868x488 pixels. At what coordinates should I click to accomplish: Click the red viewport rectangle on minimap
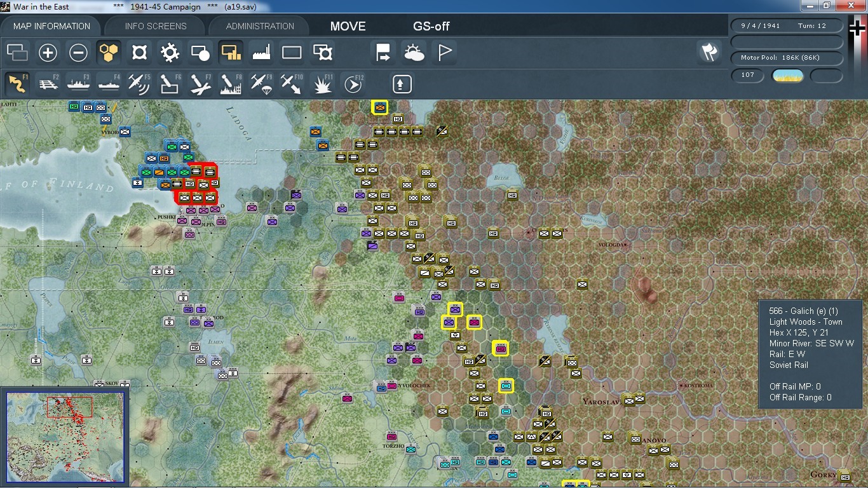[69, 407]
